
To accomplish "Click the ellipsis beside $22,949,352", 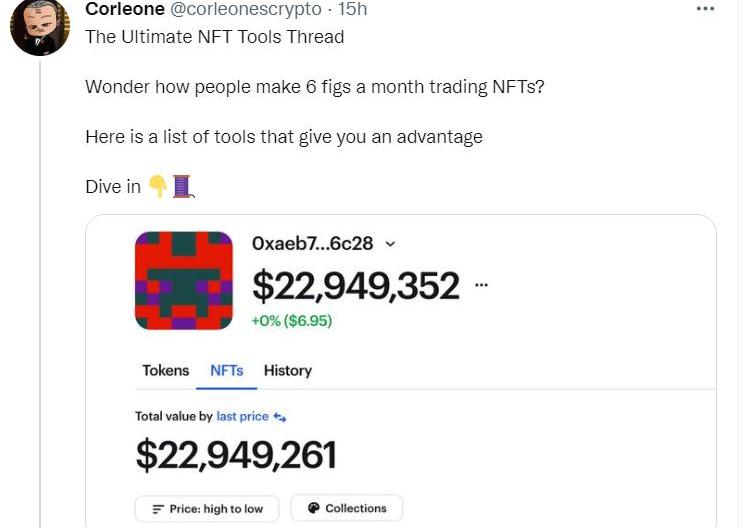I will pyautogui.click(x=482, y=286).
